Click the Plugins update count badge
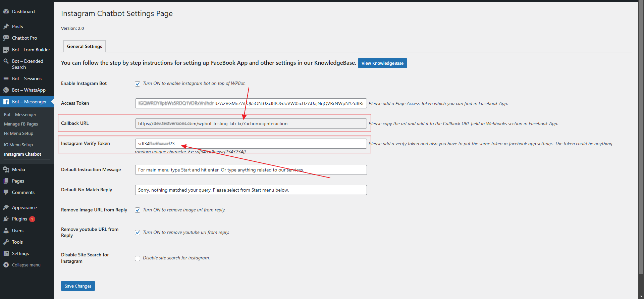The width and height of the screenshot is (644, 299). click(32, 219)
